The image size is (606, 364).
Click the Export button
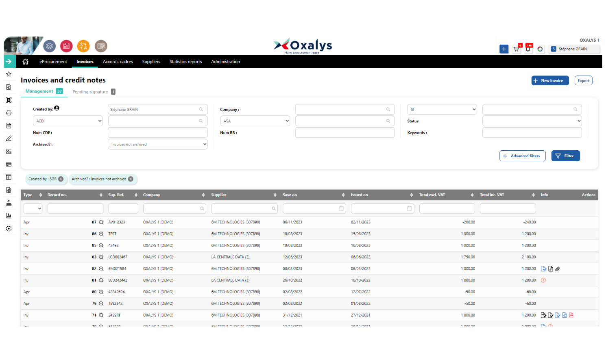(584, 80)
